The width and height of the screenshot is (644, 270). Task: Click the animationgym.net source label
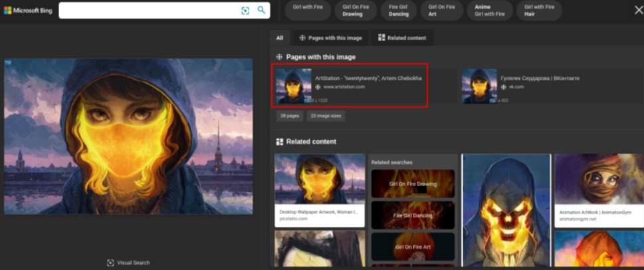tap(578, 219)
